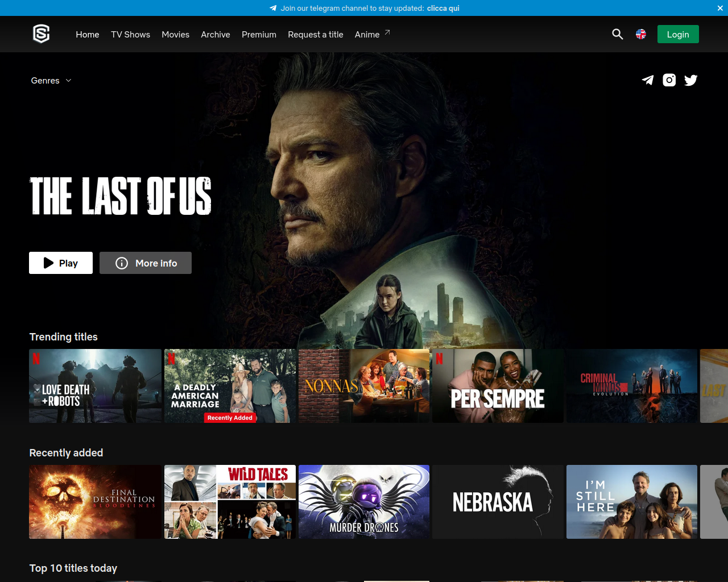Open the Telegram social icon

pos(648,80)
